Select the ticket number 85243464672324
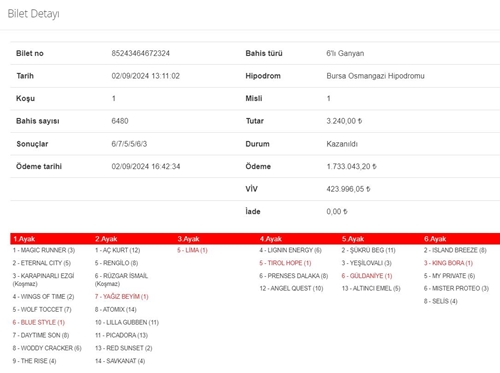Image resolution: width=500 pixels, height=373 pixels. pyautogui.click(x=140, y=53)
